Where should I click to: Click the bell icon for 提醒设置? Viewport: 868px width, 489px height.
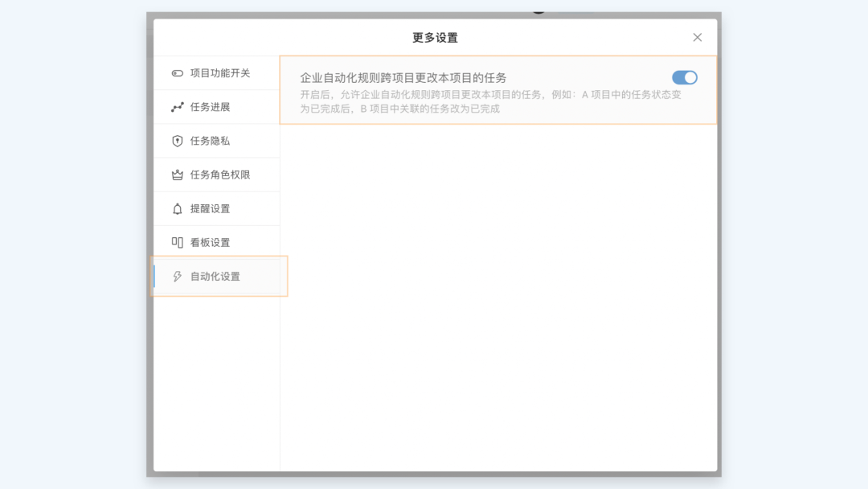pos(178,209)
